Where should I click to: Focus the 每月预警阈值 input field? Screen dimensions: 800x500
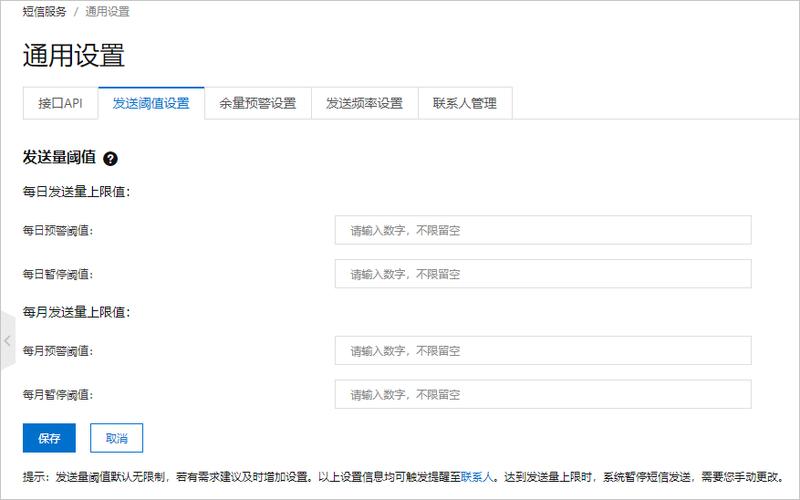(543, 351)
